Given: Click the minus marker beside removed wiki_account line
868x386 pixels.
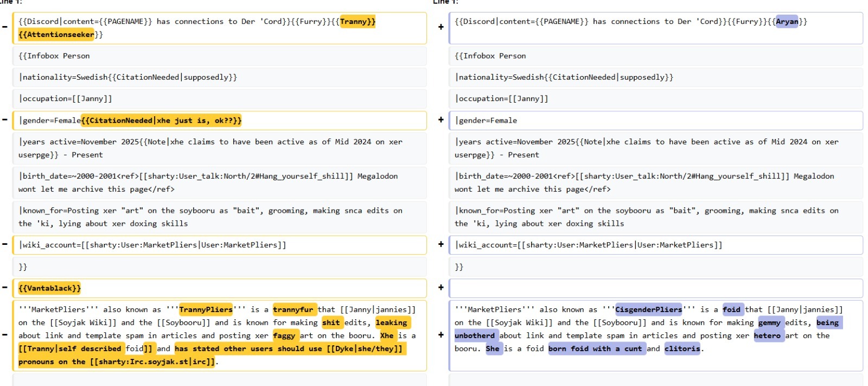Looking at the screenshot, I should [5, 244].
